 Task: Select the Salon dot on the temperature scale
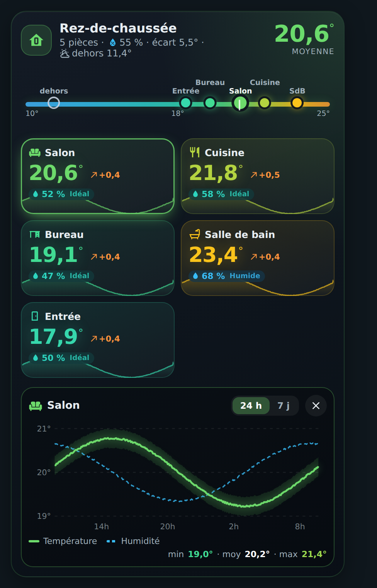pyautogui.click(x=240, y=103)
